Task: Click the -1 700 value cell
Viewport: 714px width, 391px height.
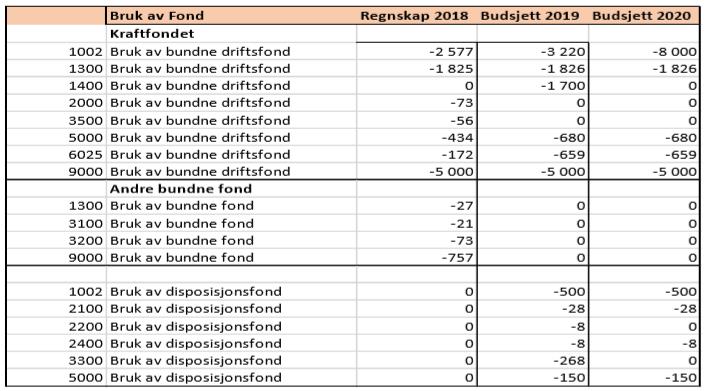Action: coord(533,86)
